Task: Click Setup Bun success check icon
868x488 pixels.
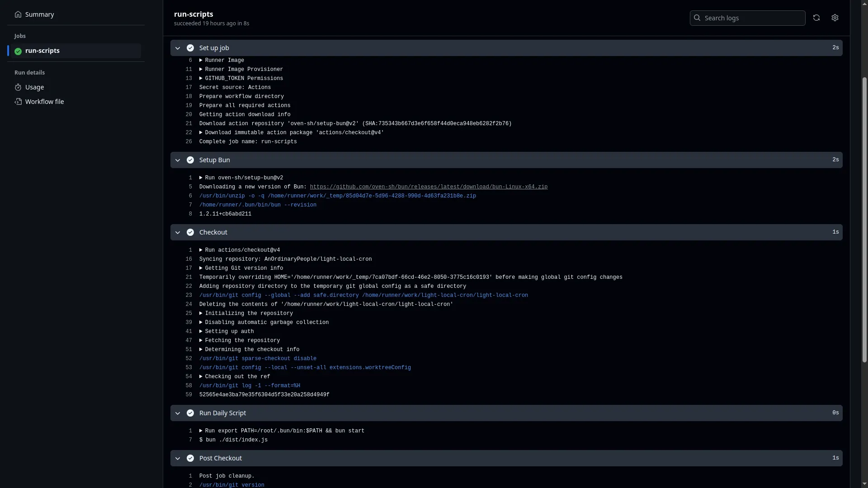Action: 190,160
